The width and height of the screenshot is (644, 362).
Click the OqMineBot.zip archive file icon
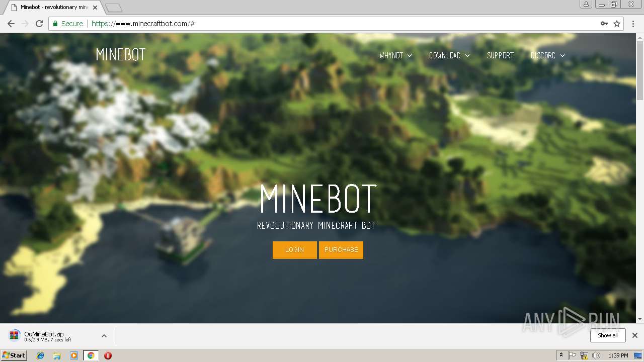tap(15, 335)
